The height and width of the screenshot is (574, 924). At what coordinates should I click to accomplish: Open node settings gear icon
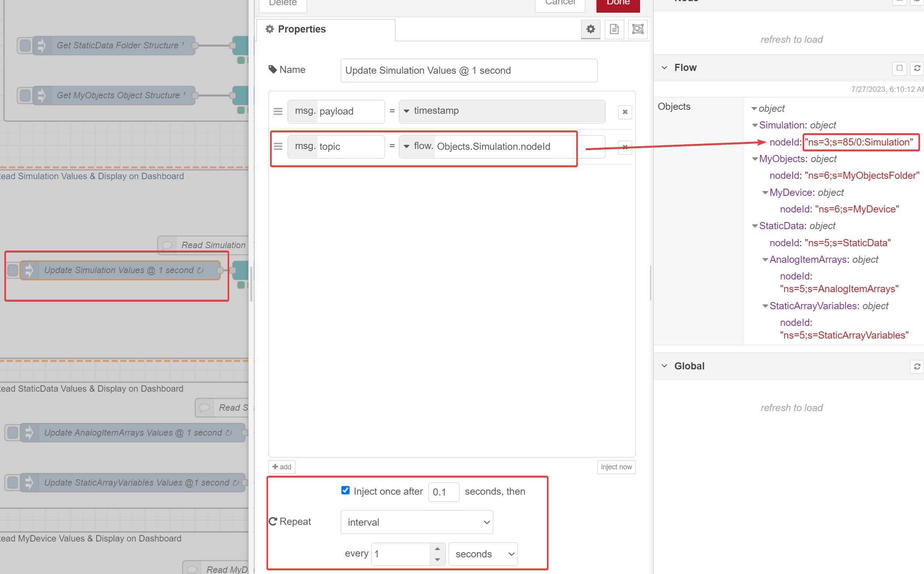click(x=590, y=29)
